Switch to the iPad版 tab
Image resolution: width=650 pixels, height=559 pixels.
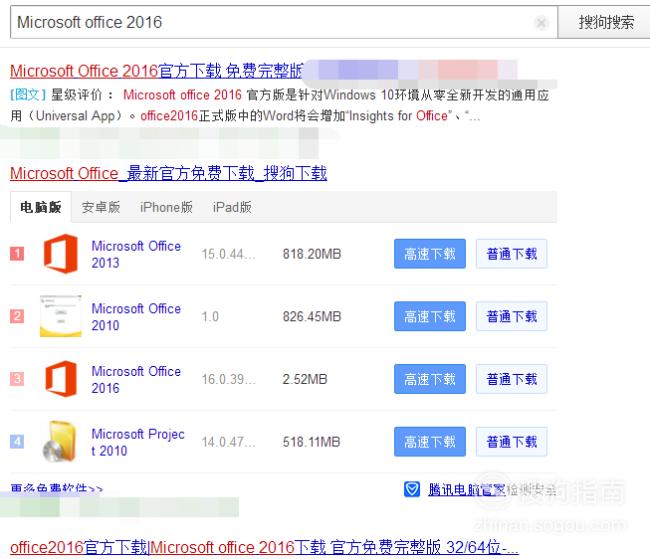[232, 207]
